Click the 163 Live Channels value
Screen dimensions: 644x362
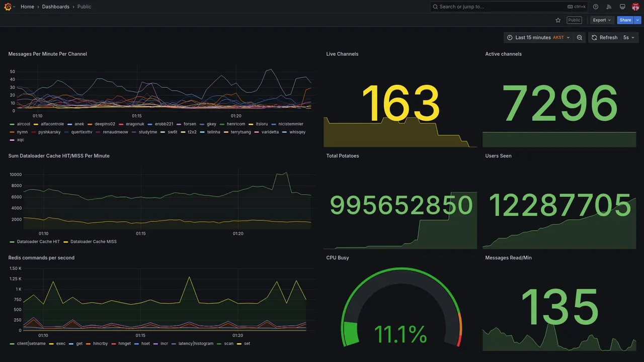(401, 104)
